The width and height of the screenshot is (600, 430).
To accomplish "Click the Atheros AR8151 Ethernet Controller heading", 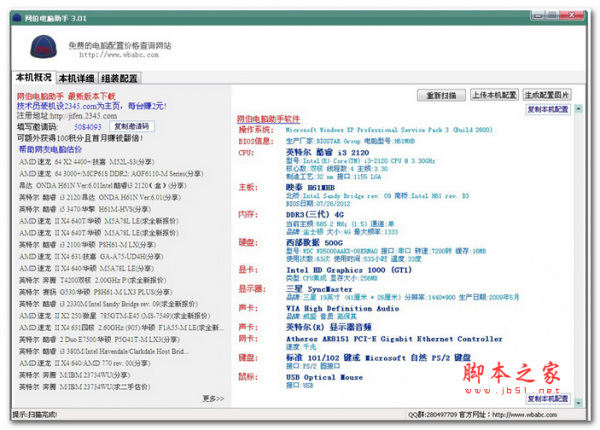I will pos(394,339).
